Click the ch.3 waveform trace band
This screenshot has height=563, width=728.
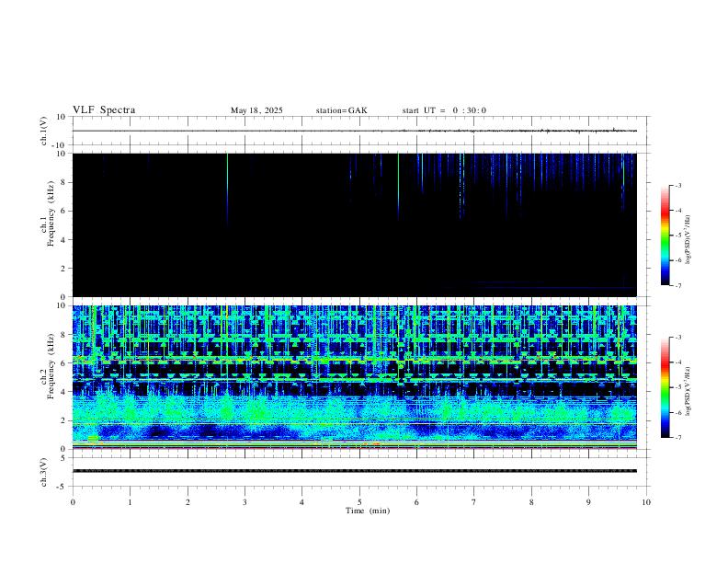click(355, 471)
